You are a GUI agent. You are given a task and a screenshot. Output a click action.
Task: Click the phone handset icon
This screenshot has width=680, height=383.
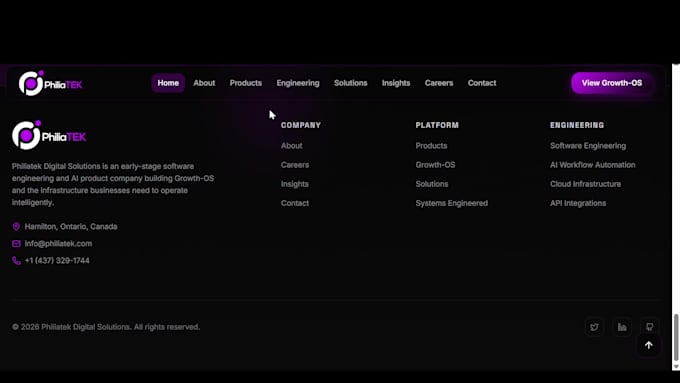[16, 261]
